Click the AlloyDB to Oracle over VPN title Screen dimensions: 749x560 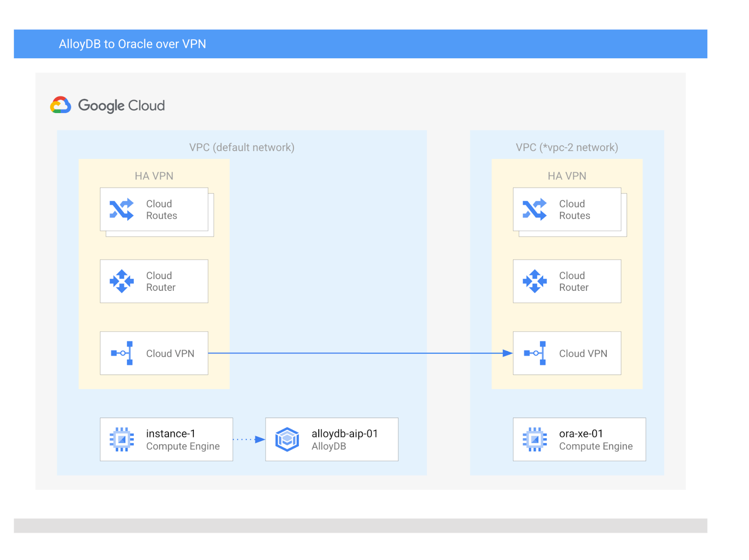(x=132, y=44)
